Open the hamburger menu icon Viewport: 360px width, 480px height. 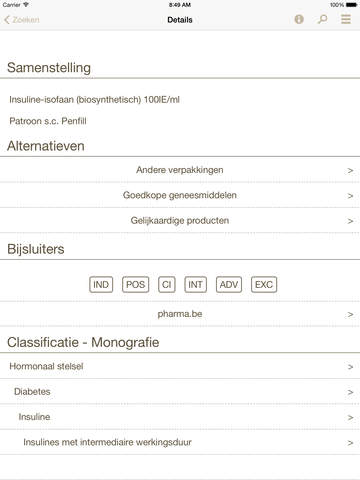coord(346,19)
